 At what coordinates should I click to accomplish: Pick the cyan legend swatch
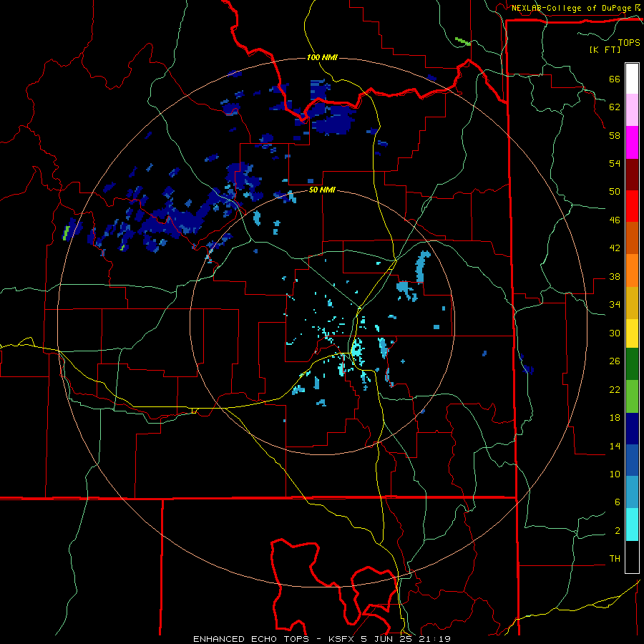(x=632, y=525)
